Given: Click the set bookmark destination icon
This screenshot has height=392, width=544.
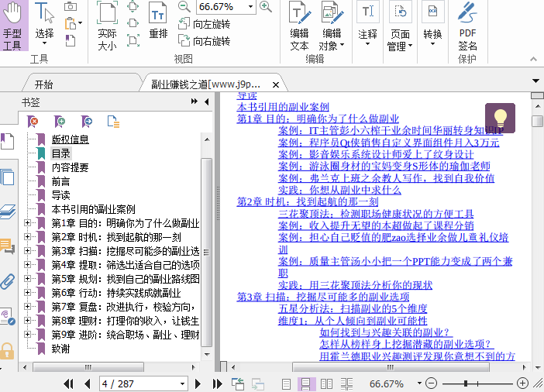Looking at the screenshot, I should click(x=87, y=122).
